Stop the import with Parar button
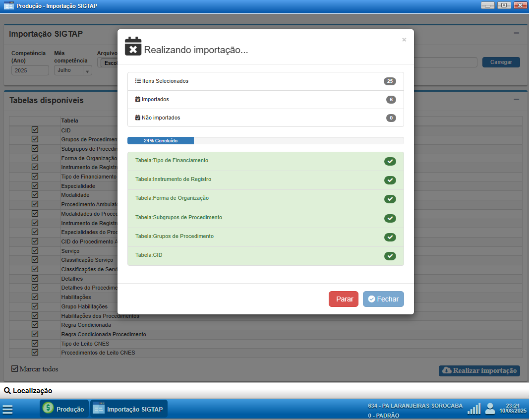The image size is (529, 420). click(x=343, y=299)
